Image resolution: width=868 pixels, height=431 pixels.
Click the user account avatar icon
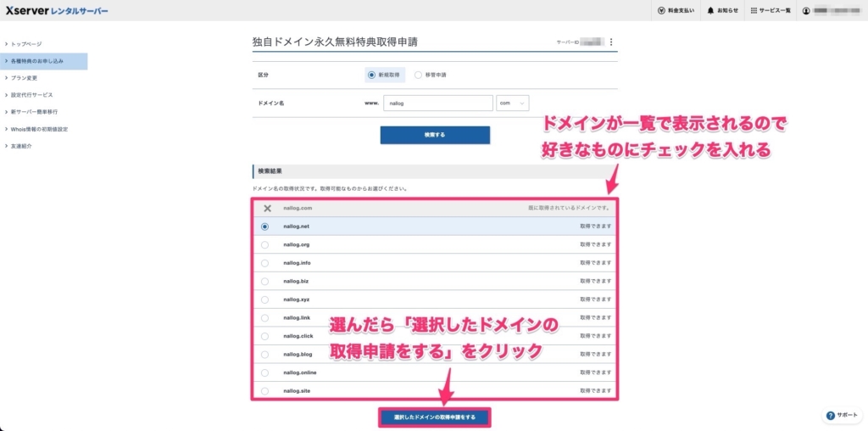click(x=806, y=11)
